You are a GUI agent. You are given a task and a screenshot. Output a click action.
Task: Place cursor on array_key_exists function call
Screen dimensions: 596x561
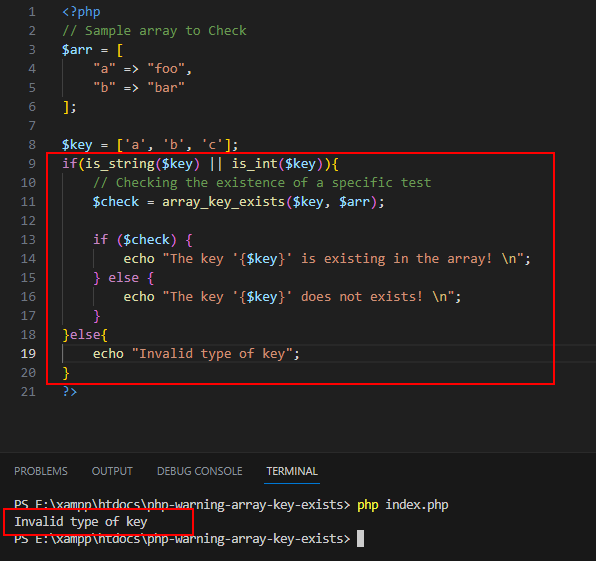pos(223,202)
